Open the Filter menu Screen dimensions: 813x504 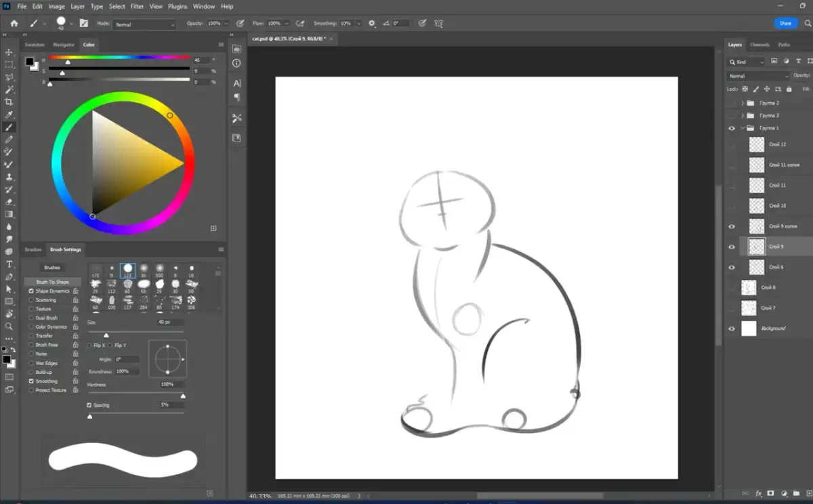(137, 6)
